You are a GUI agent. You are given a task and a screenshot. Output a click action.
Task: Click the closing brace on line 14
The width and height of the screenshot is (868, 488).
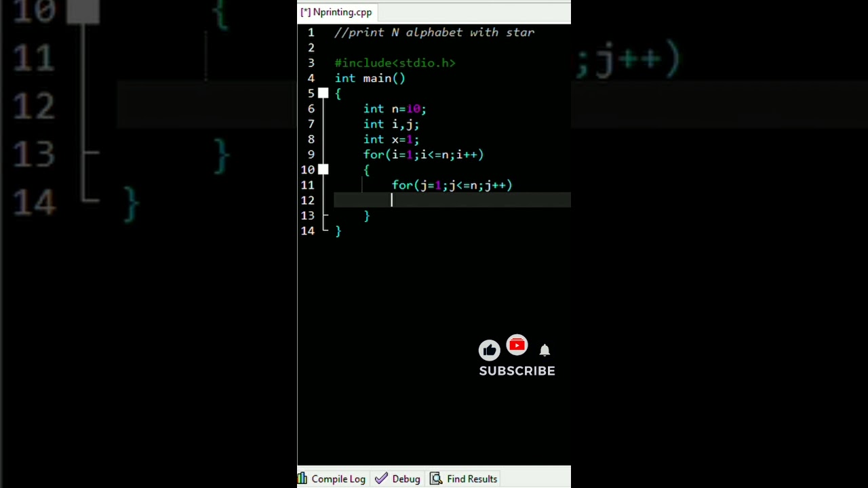click(338, 231)
